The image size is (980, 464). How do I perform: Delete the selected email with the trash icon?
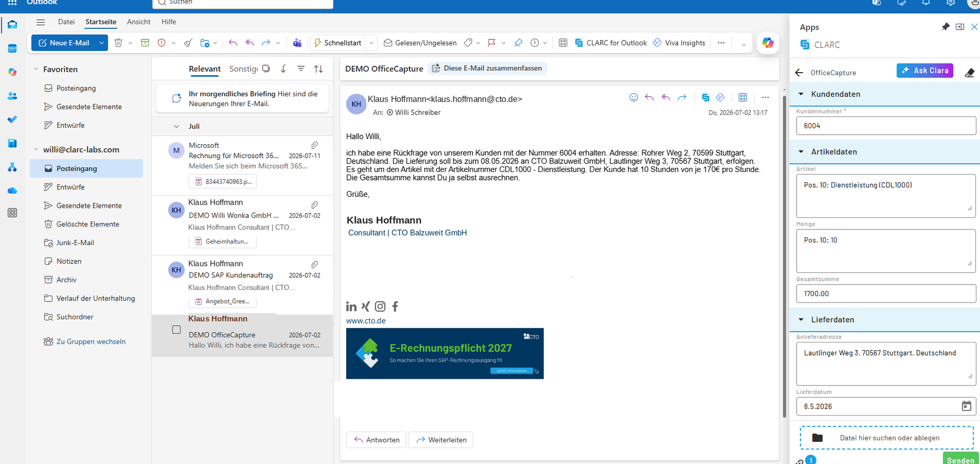pos(118,43)
